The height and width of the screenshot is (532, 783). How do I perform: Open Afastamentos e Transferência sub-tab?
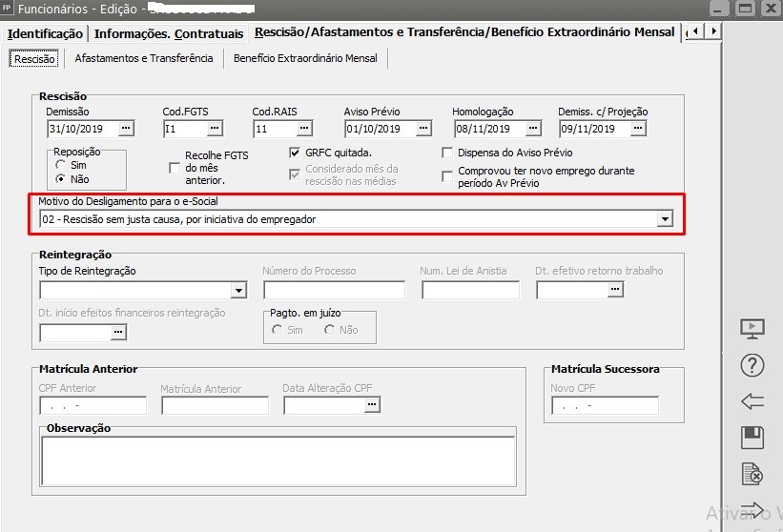[143, 58]
